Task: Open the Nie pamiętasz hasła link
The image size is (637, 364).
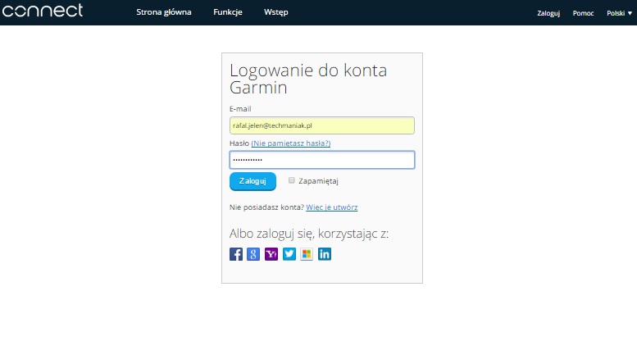Action: coord(291,143)
